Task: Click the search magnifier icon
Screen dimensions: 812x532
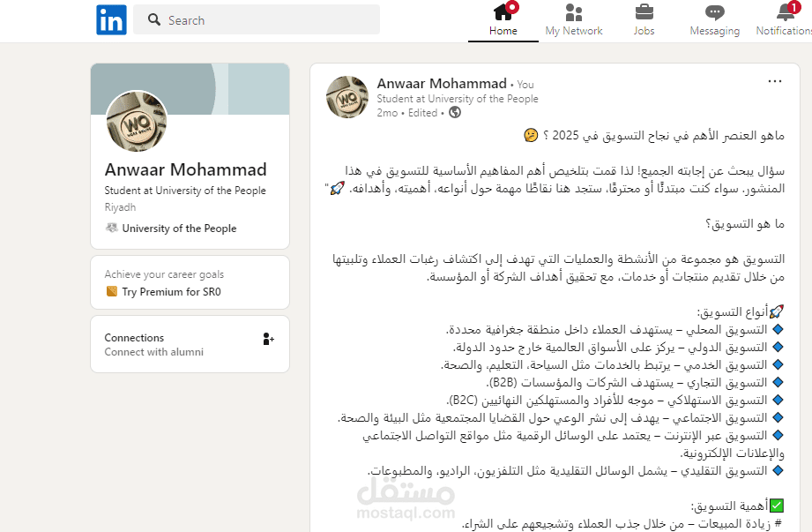Action: [x=153, y=19]
